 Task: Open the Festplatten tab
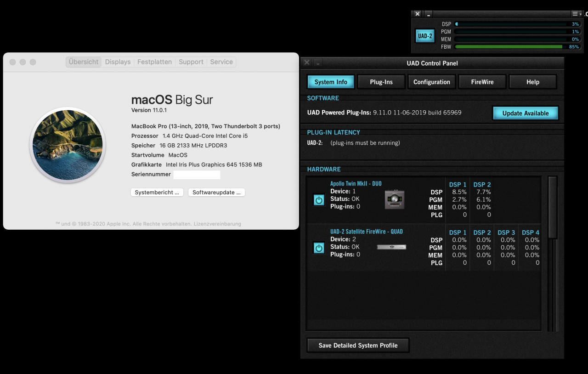tap(154, 62)
